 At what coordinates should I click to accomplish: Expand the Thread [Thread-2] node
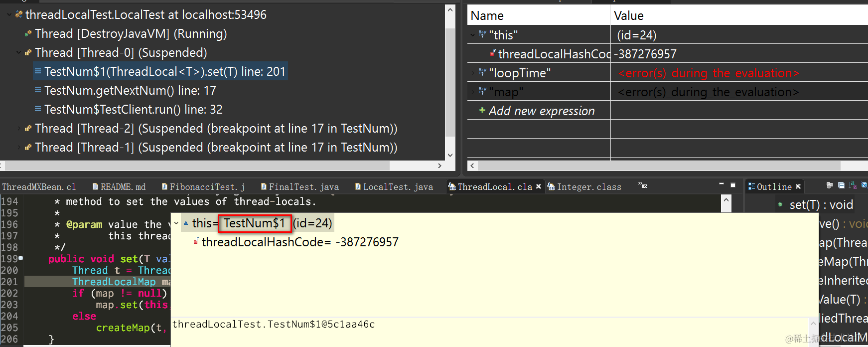tap(18, 128)
